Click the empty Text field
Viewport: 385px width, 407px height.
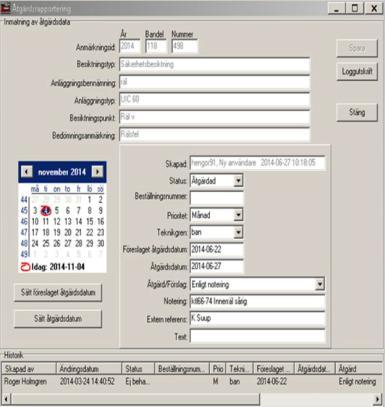tap(257, 336)
